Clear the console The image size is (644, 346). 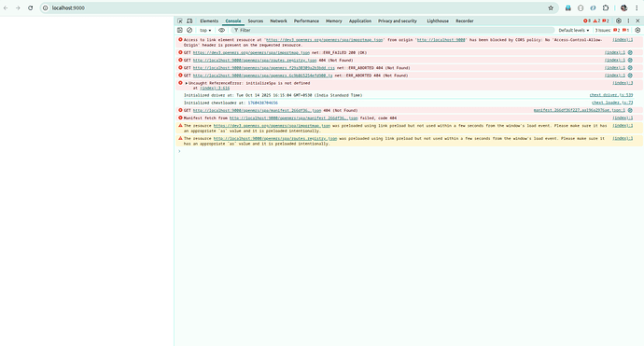189,31
